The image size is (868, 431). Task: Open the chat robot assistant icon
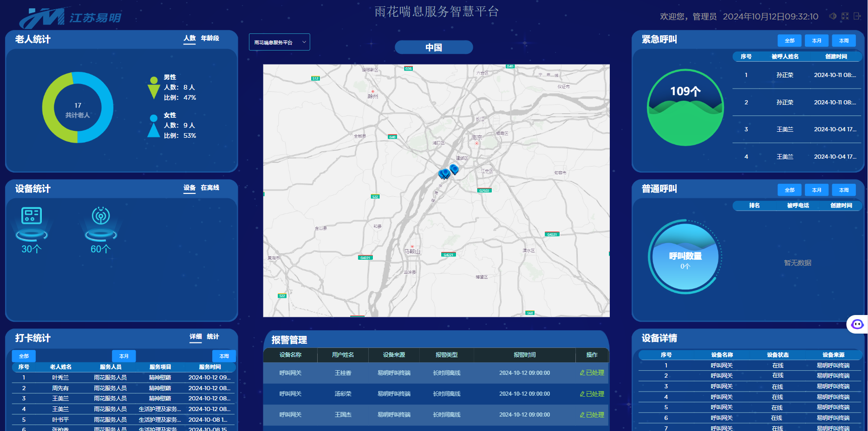(x=857, y=324)
